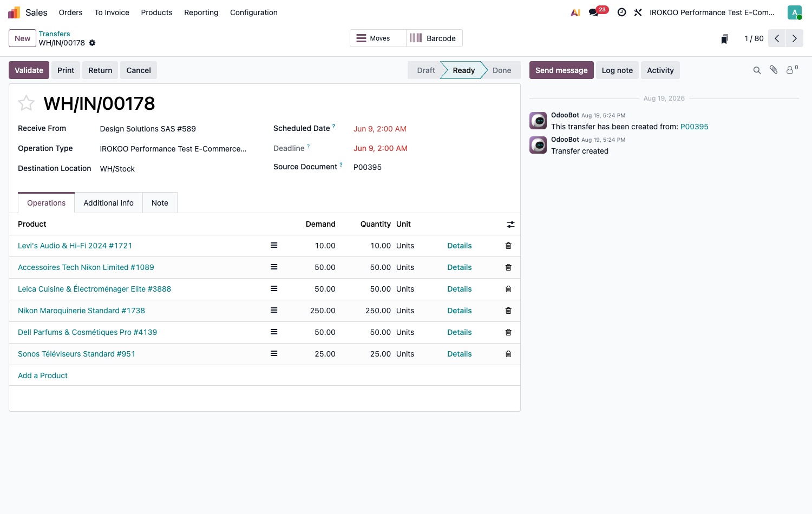Image resolution: width=812 pixels, height=514 pixels.
Task: Open the P00395 link in chatter
Action: click(x=694, y=127)
